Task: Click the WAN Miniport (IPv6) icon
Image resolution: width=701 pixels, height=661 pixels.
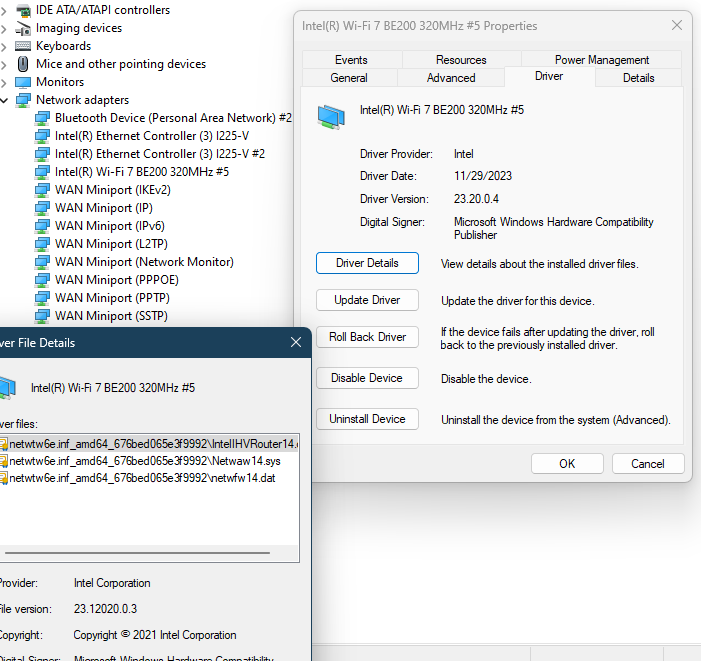Action: (42, 226)
